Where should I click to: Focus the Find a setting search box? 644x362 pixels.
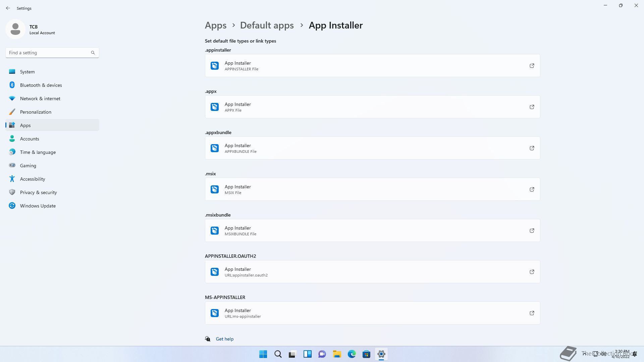click(x=52, y=53)
